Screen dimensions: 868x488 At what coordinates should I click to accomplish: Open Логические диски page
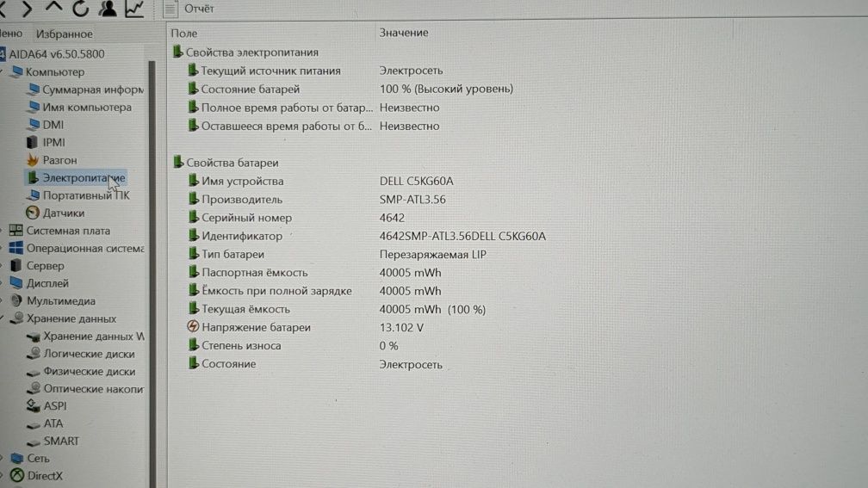[x=90, y=354]
